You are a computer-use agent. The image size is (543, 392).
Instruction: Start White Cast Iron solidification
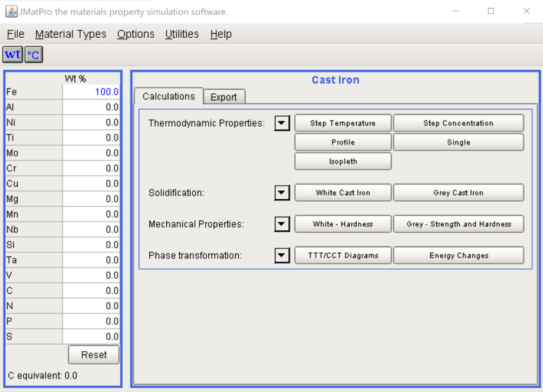pos(343,193)
